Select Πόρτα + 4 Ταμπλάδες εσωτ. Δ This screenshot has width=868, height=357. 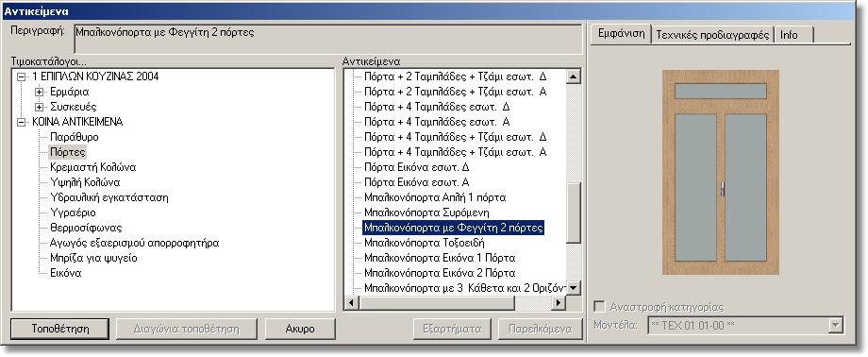437,107
